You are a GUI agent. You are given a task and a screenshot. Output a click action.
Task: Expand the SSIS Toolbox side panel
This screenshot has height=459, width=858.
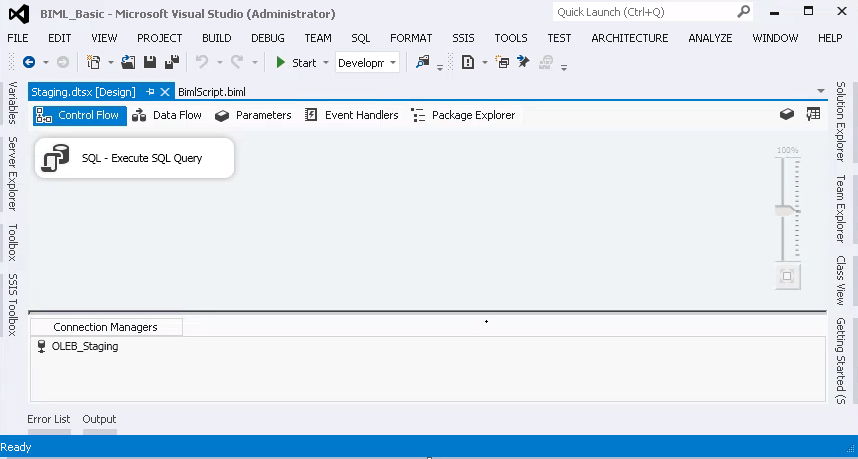pos(13,304)
